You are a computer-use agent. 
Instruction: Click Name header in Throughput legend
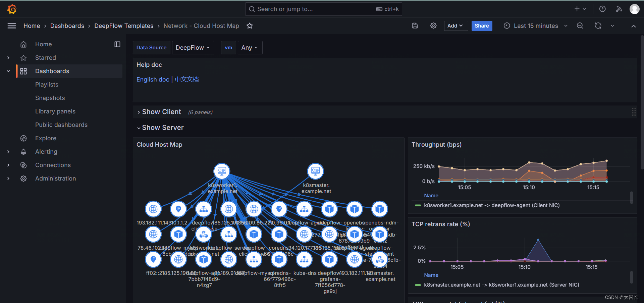pos(431,196)
